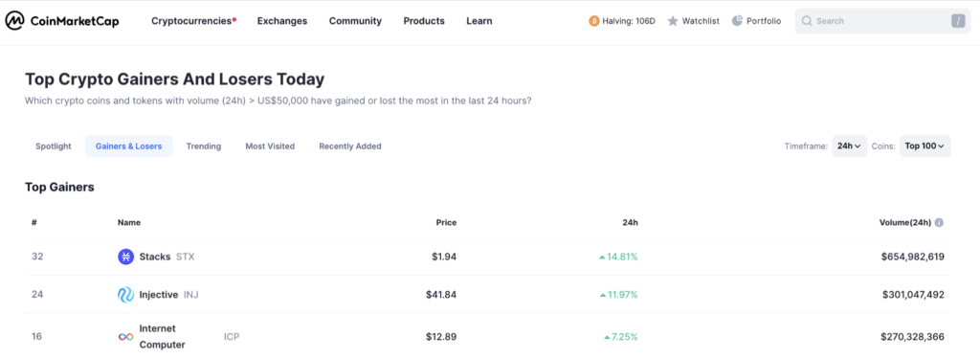The width and height of the screenshot is (980, 359).
Task: Click the Halving: 106D text
Action: coord(629,21)
